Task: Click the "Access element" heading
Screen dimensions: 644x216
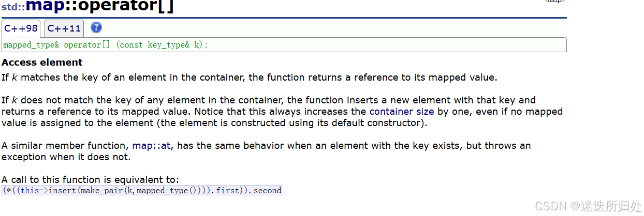Action: 42,63
